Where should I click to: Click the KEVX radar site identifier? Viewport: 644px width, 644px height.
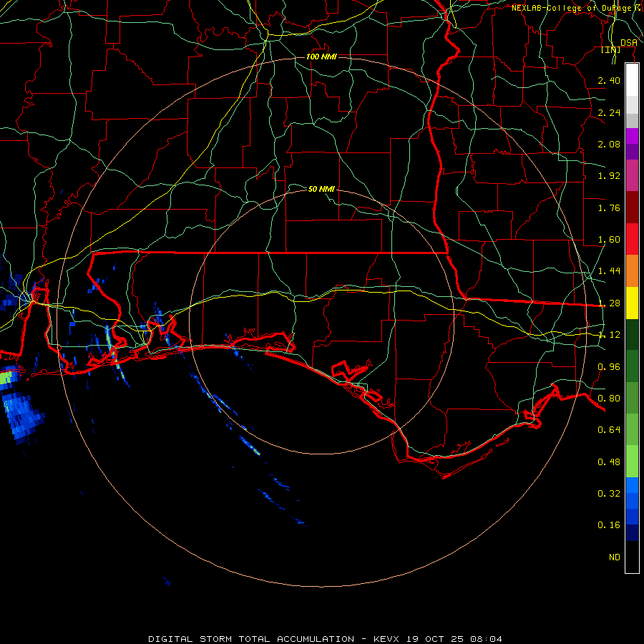pos(387,639)
